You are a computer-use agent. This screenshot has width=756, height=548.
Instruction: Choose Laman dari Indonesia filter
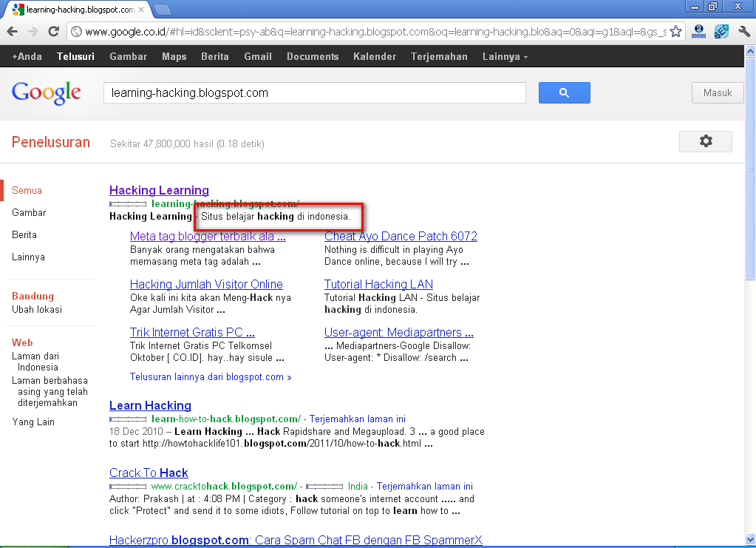click(35, 362)
